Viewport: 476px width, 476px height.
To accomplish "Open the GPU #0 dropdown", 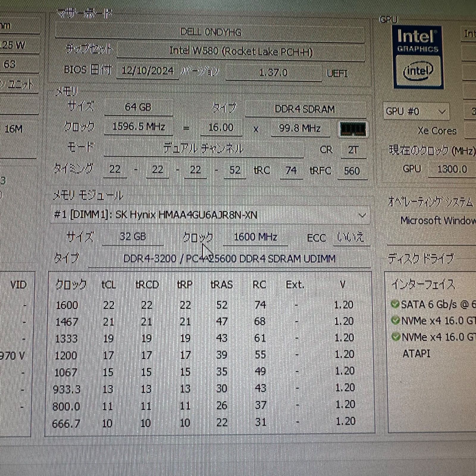I will click(416, 112).
